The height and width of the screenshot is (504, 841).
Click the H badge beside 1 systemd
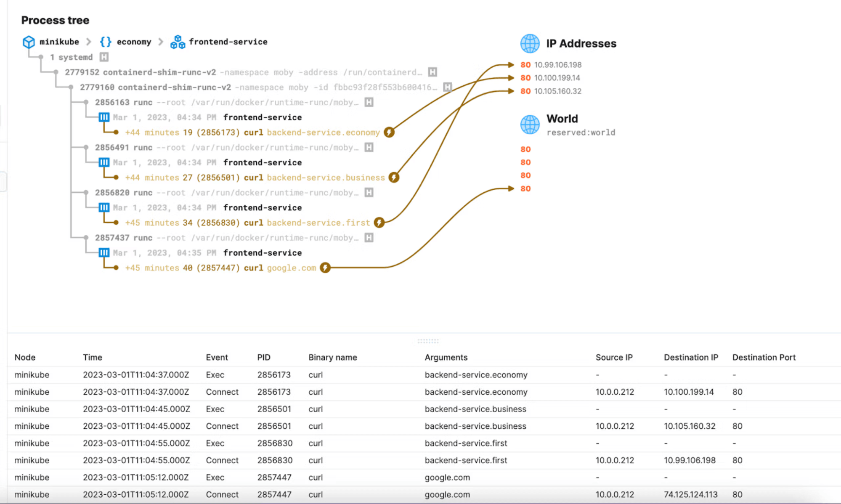pos(104,57)
